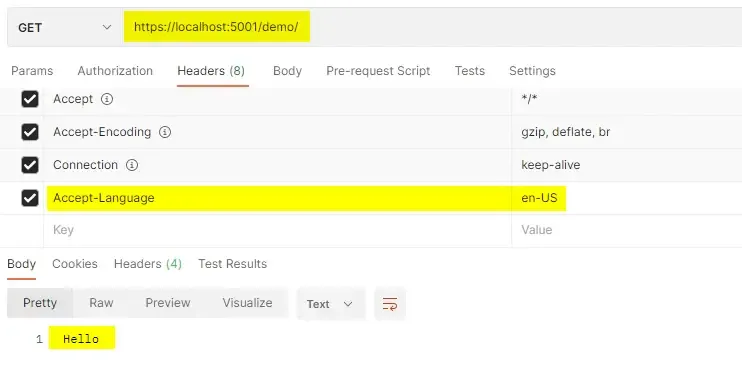Click the */* header value

click(x=529, y=99)
